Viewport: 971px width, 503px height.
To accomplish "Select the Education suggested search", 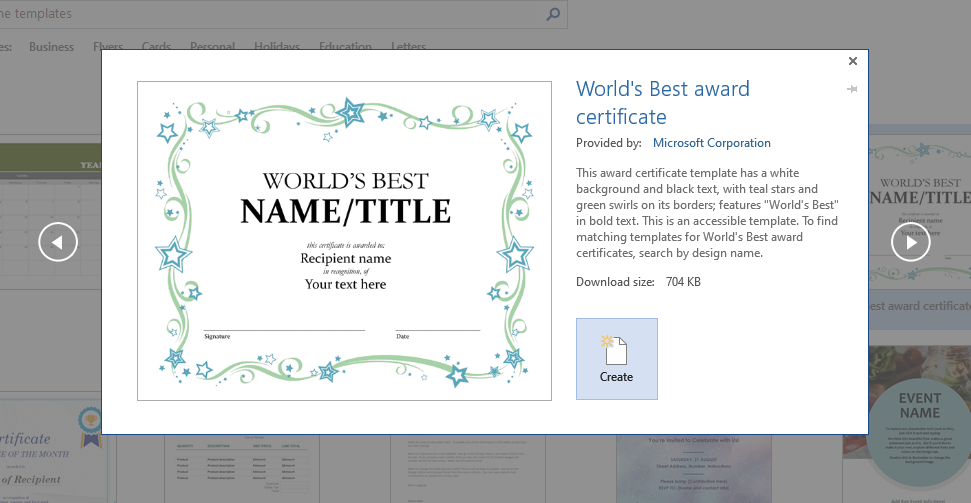I will (346, 47).
